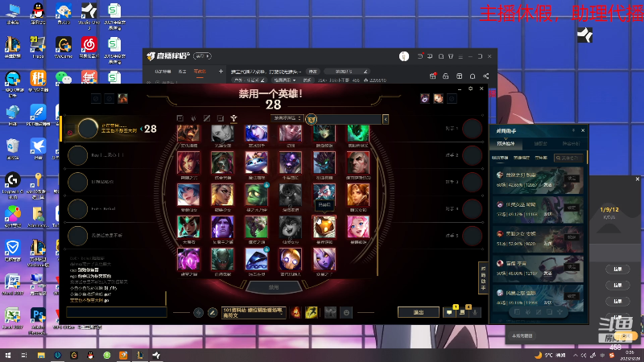Lock the fourth recommended champion in assistant
644x362 pixels.
[x=572, y=267]
